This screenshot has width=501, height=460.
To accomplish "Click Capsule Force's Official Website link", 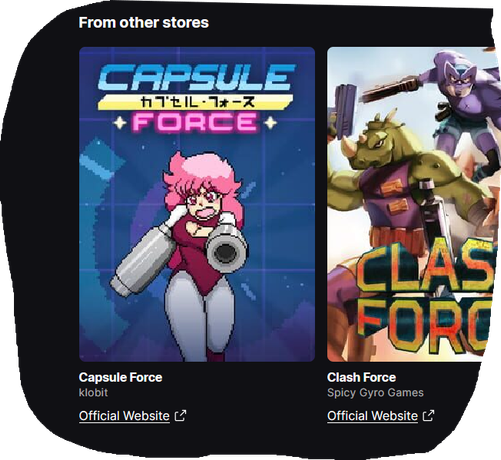I will pyautogui.click(x=124, y=416).
